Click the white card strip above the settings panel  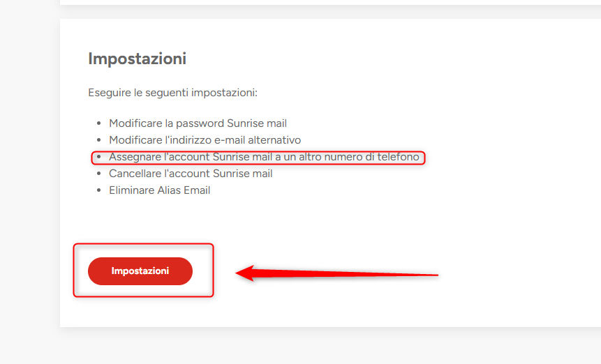(328, 2)
